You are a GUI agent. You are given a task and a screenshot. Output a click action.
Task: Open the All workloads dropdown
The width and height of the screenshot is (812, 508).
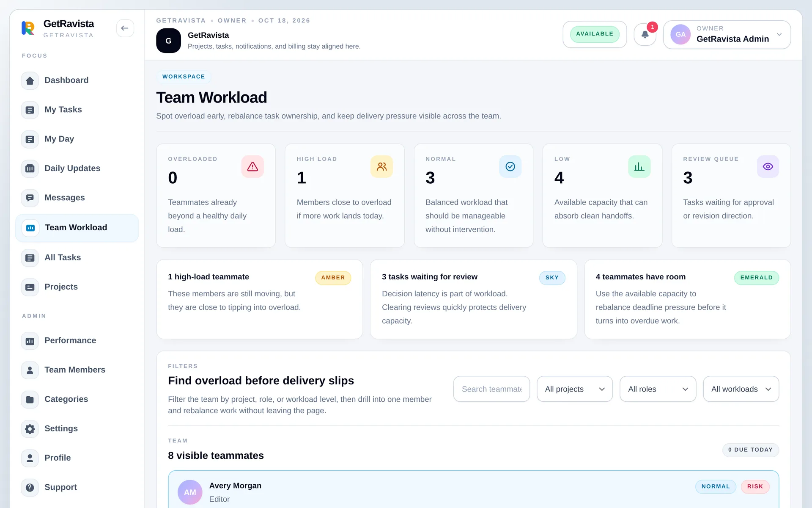[741, 389]
